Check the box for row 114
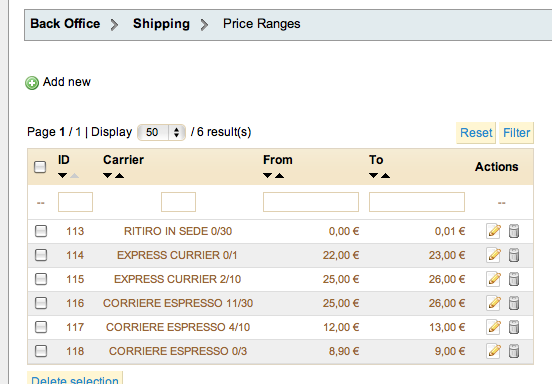 tap(41, 255)
